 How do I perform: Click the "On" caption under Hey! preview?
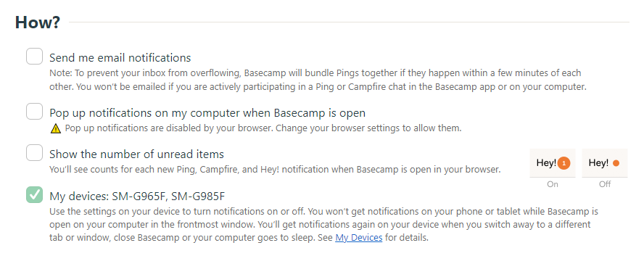point(553,184)
